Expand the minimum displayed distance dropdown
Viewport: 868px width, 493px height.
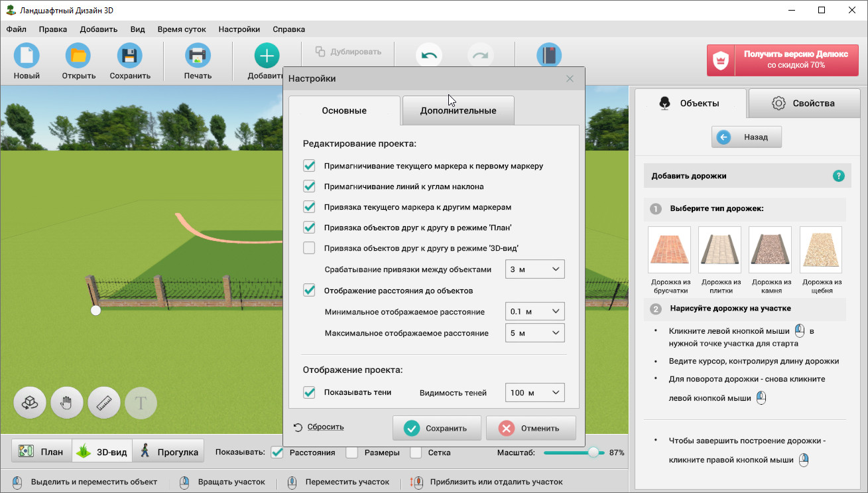(x=534, y=312)
